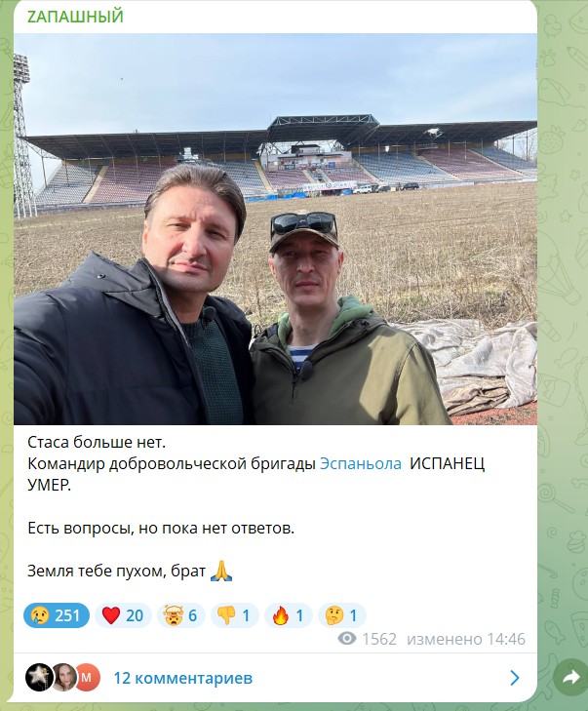Open the Эспаньола link in the post text
Screen dimensions: 588x711
(361, 464)
